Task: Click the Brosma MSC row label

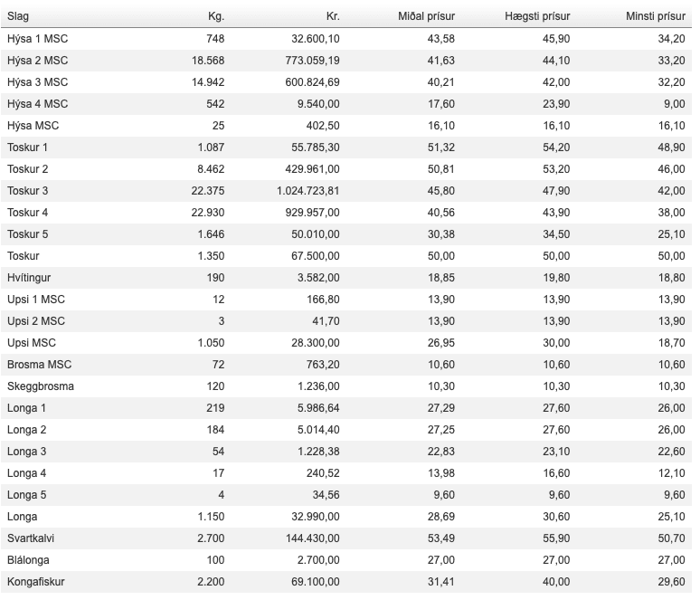Action: pyautogui.click(x=39, y=364)
